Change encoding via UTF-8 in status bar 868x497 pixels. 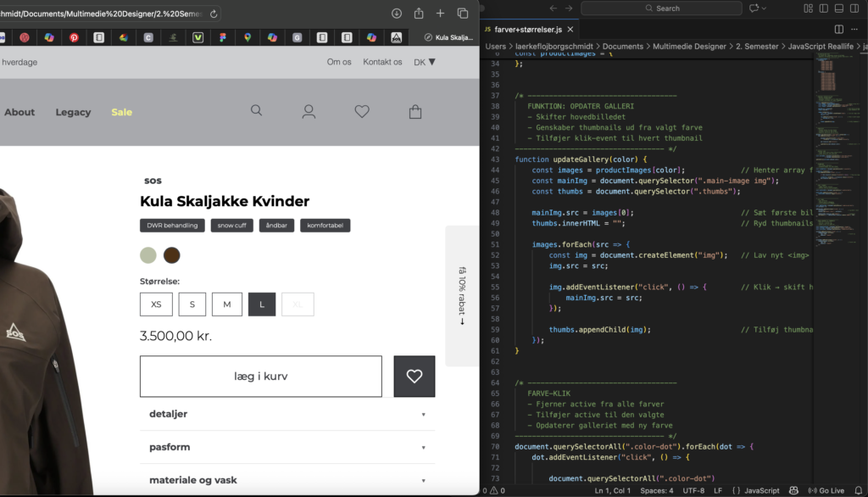[x=693, y=490]
